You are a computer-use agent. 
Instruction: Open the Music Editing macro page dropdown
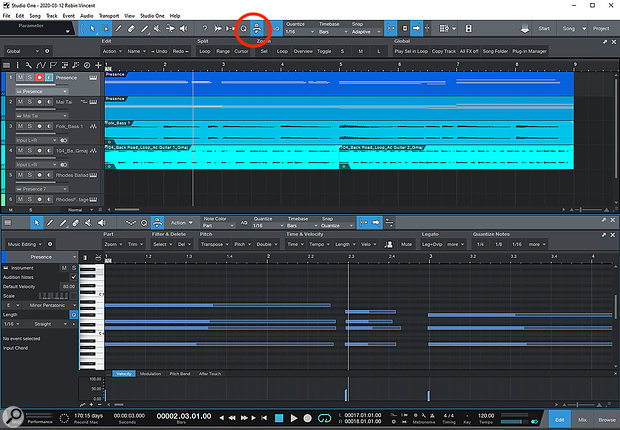[x=25, y=244]
